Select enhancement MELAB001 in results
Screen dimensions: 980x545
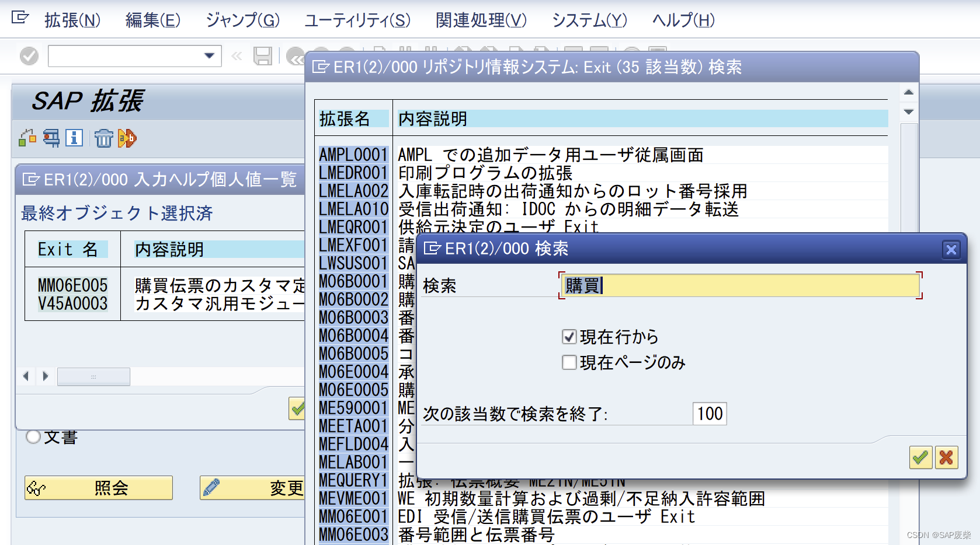(x=353, y=462)
